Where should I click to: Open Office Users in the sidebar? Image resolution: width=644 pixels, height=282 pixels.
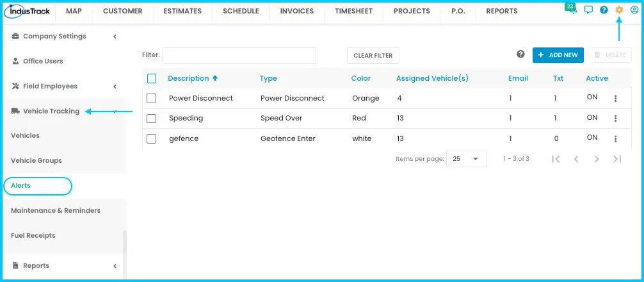coord(43,62)
